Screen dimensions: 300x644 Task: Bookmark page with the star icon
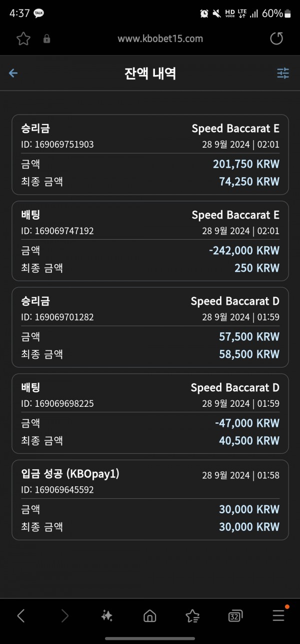point(22,39)
